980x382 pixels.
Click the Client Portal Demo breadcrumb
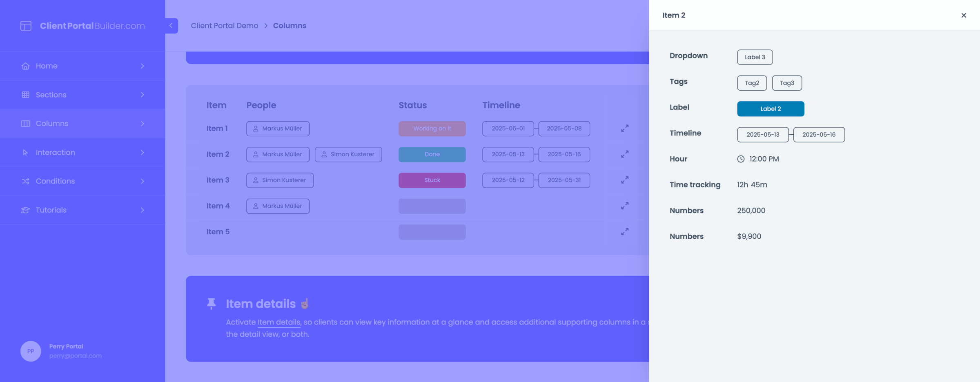(x=224, y=26)
